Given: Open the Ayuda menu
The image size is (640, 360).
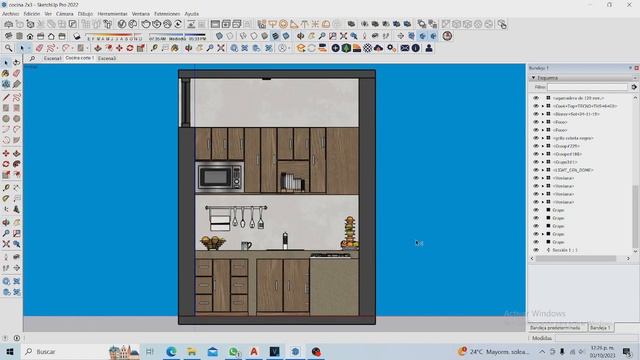Looking at the screenshot, I should click(x=191, y=13).
